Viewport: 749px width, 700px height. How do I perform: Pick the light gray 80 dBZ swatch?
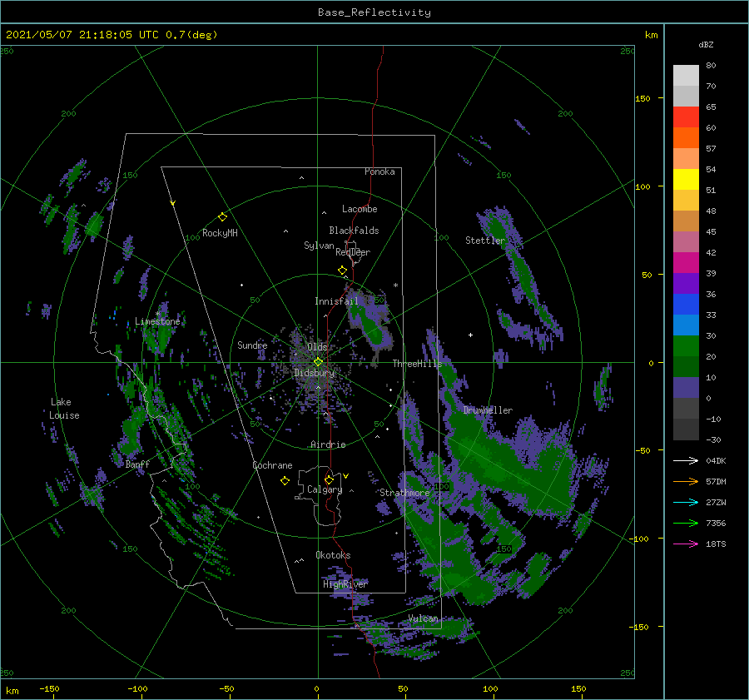click(686, 75)
